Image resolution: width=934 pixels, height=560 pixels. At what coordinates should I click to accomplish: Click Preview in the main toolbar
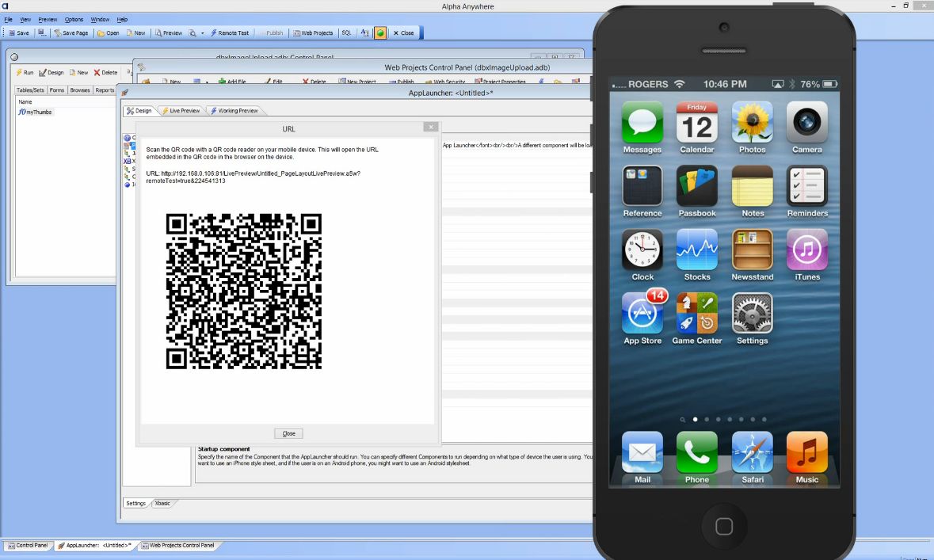[170, 32]
